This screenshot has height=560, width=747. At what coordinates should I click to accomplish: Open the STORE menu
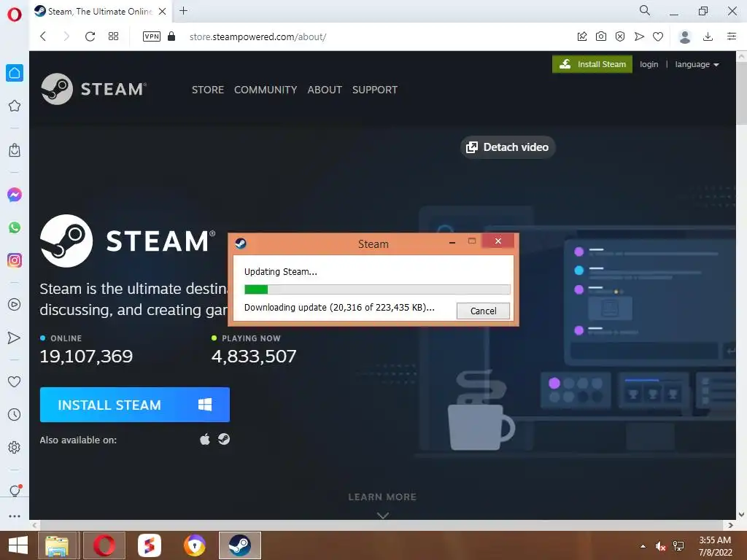click(208, 90)
